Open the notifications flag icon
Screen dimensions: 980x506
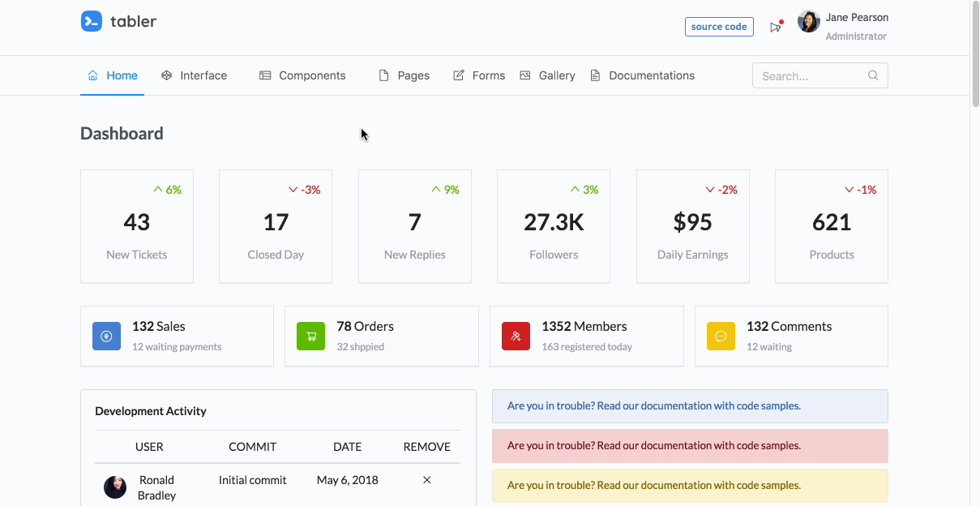pos(776,27)
